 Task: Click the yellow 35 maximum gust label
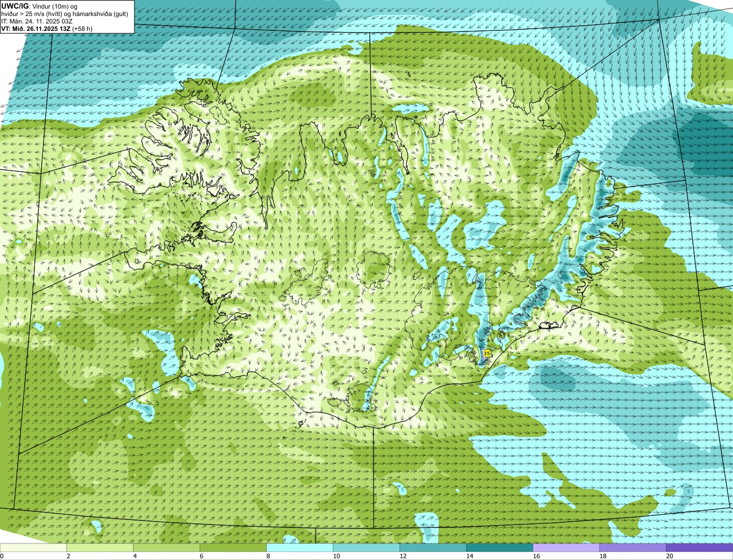tap(487, 353)
